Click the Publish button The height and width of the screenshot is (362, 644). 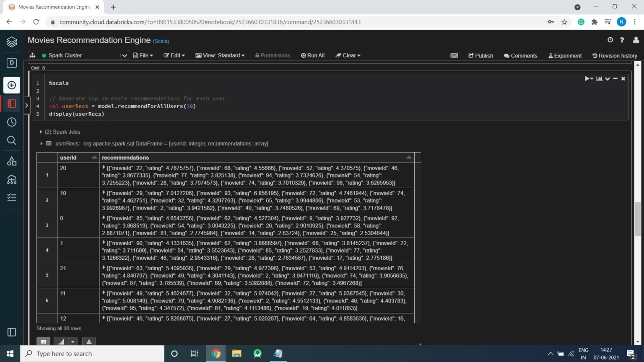pyautogui.click(x=480, y=55)
